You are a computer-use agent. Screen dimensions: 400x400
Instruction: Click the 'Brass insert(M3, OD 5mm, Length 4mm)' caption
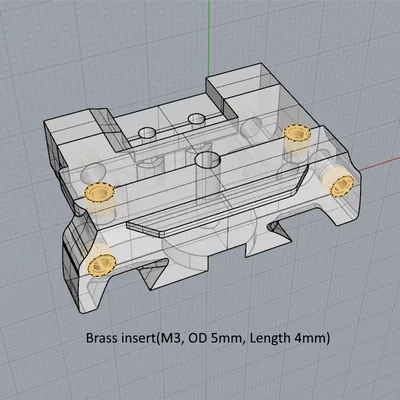point(208,338)
